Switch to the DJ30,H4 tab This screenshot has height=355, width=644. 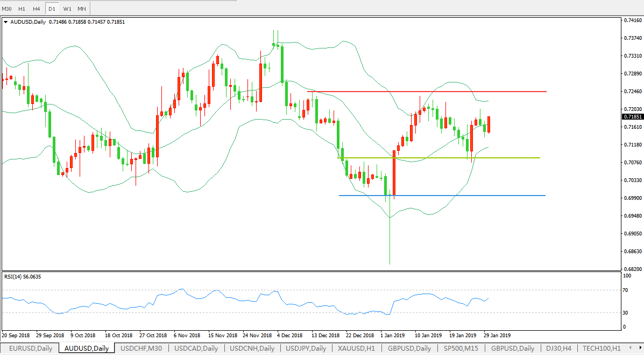pos(558,349)
